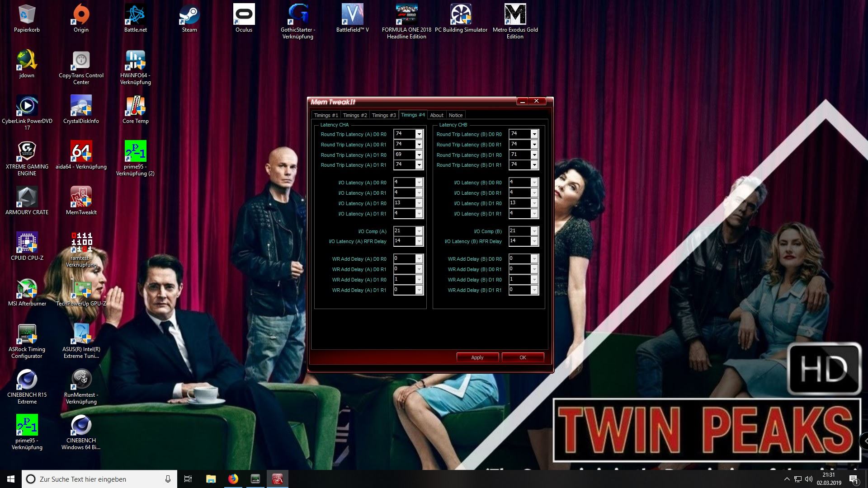Select the GothicStarter shortcut icon
The image size is (868, 488).
tap(298, 22)
